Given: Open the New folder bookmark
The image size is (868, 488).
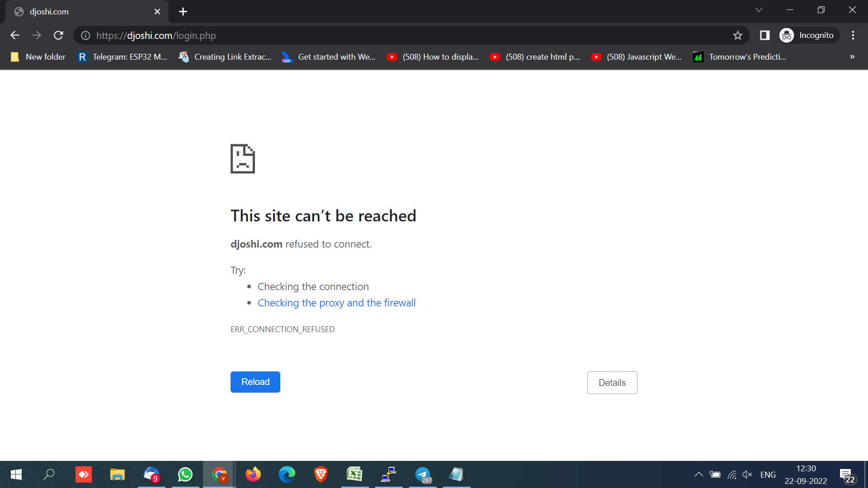Looking at the screenshot, I should [38, 57].
